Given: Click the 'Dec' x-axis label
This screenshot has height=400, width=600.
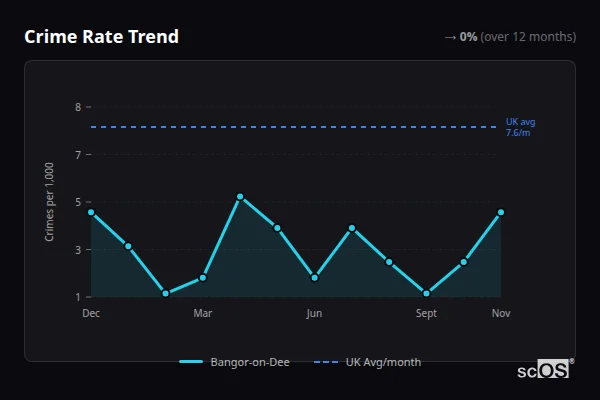Looking at the screenshot, I should pyautogui.click(x=91, y=313).
